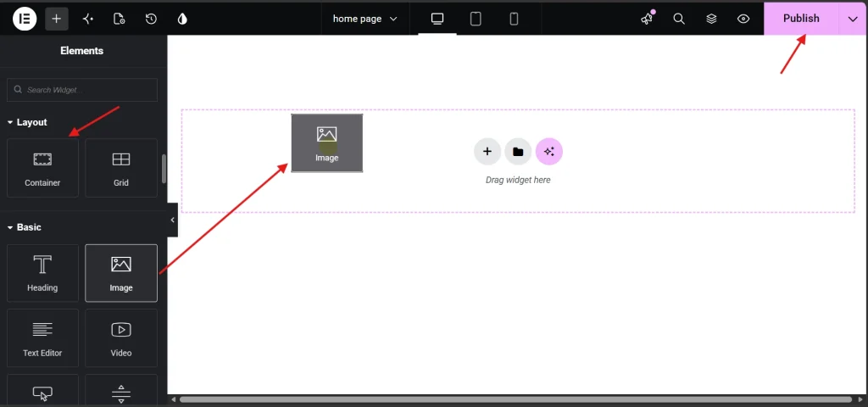Select the Video widget

120,337
